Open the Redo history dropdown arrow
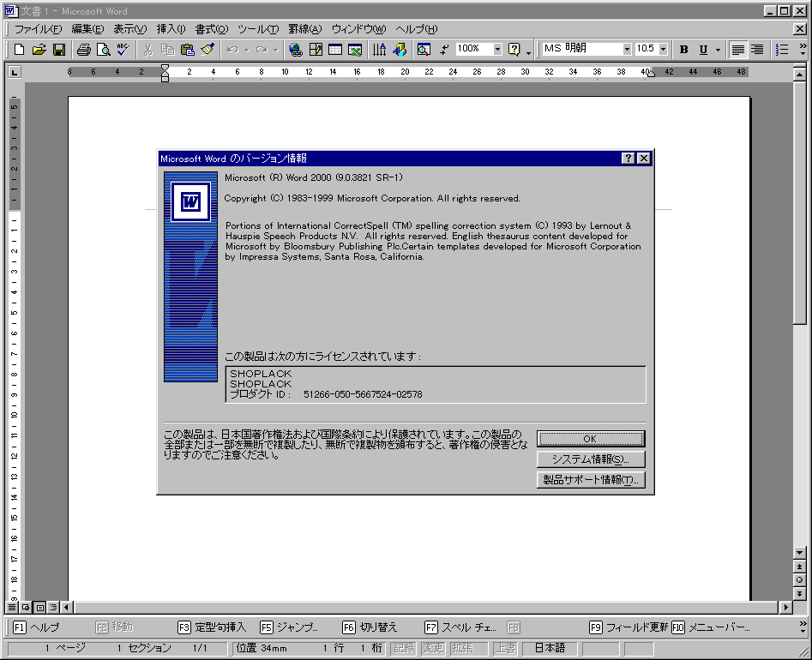 tap(275, 50)
